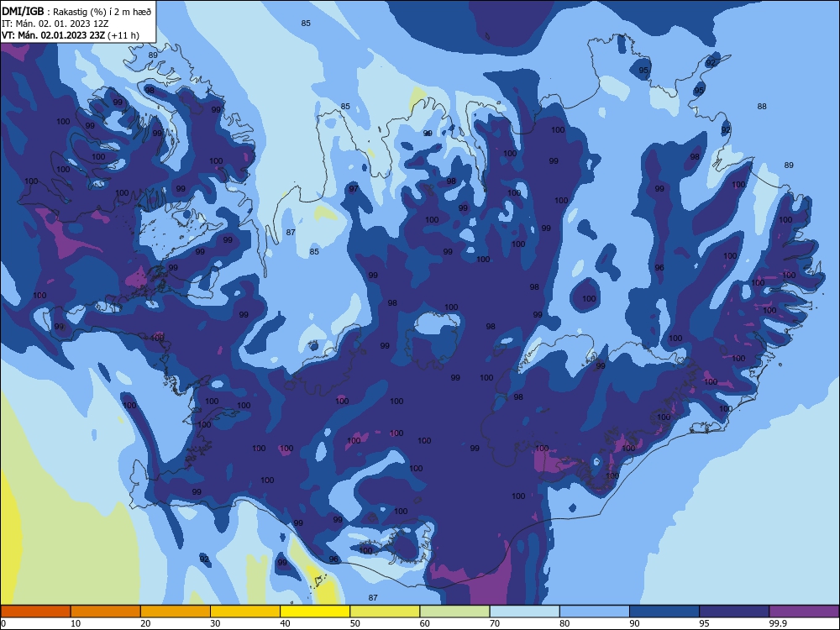This screenshot has width=840, height=630.
Task: Click the legend tick label '50'
Action: (x=355, y=623)
